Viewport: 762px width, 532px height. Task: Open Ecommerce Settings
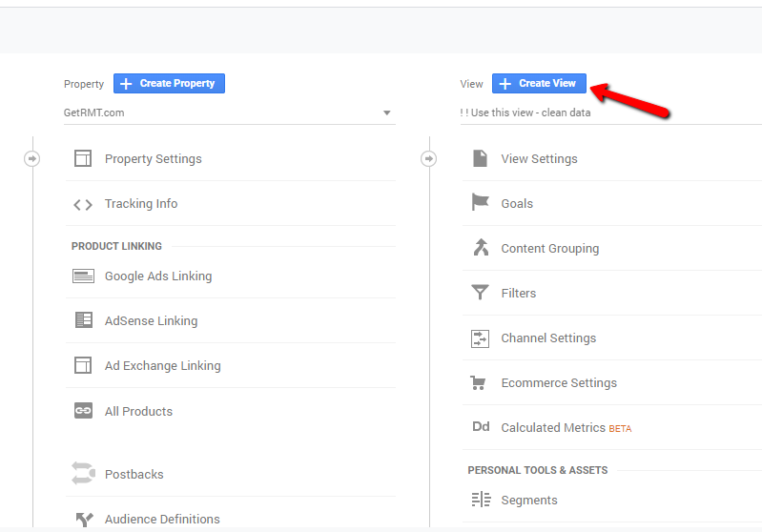(559, 383)
